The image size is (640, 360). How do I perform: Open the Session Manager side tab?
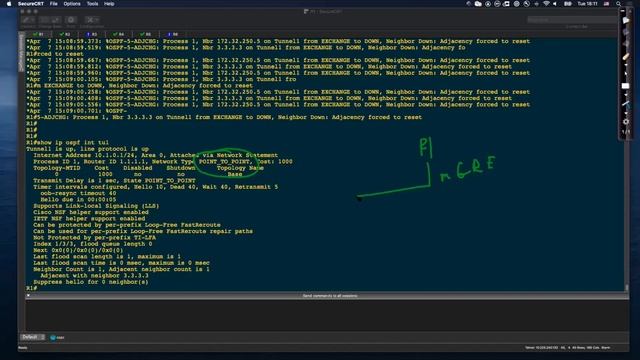[21, 53]
